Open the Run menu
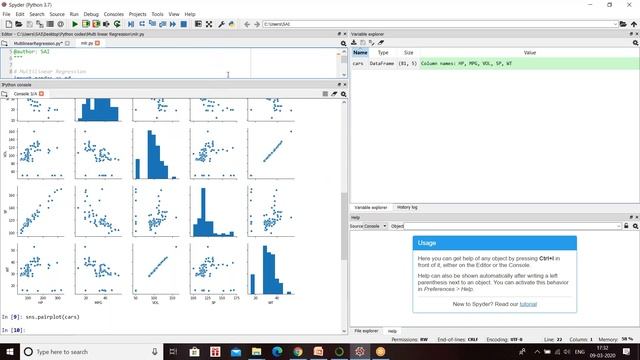The width and height of the screenshot is (640, 360). (x=74, y=14)
